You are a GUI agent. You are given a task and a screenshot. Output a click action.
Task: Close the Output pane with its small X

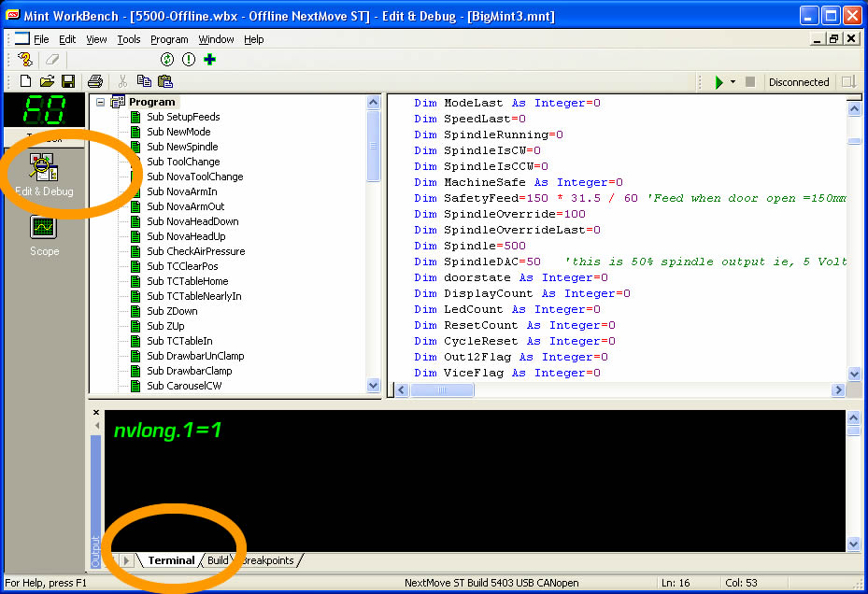[x=96, y=413]
